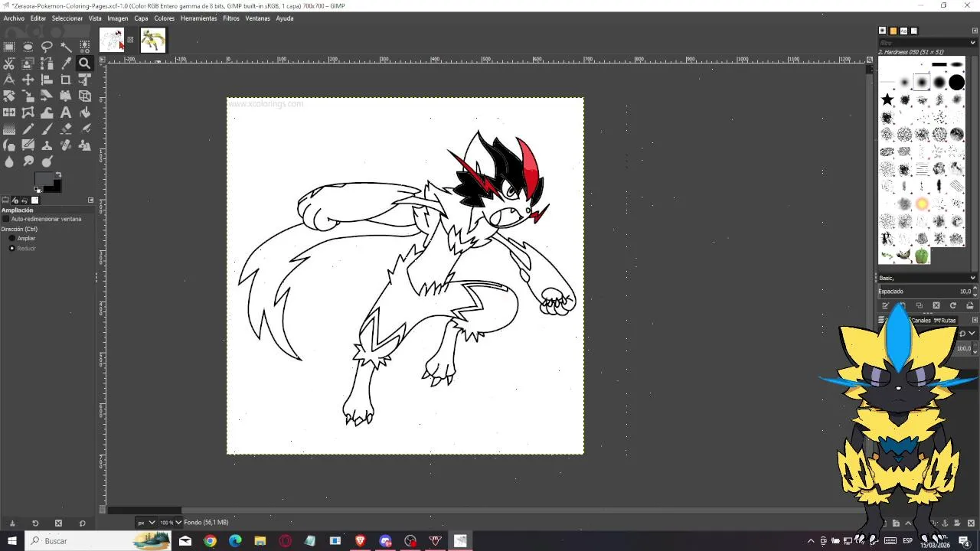Image resolution: width=980 pixels, height=551 pixels.
Task: Select the Gradient tool
Action: coord(9,129)
